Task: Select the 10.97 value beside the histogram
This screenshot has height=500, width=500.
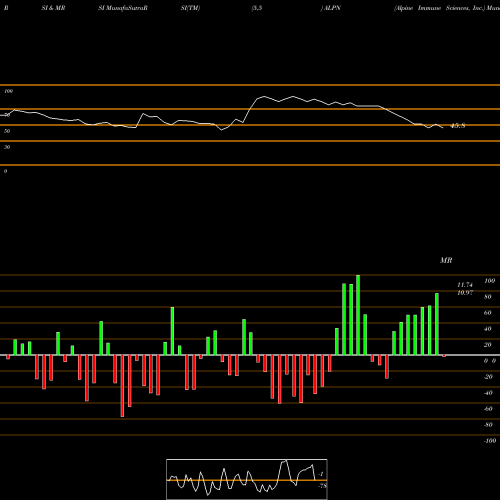Action: (x=465, y=293)
